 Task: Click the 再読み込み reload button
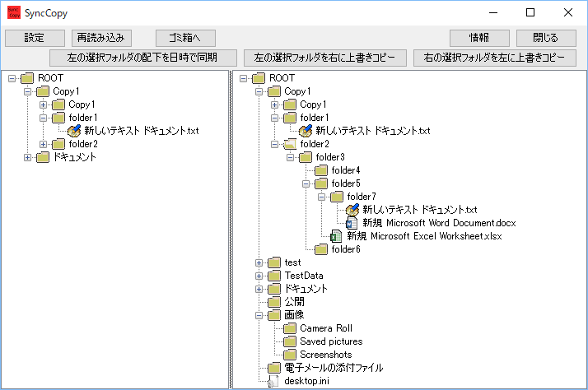(101, 38)
